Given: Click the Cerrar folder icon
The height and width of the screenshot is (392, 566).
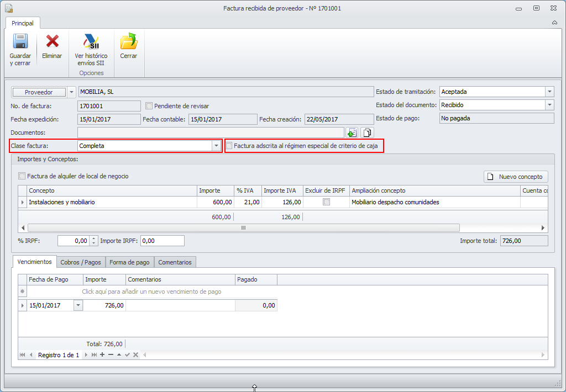Looking at the screenshot, I should coord(128,42).
